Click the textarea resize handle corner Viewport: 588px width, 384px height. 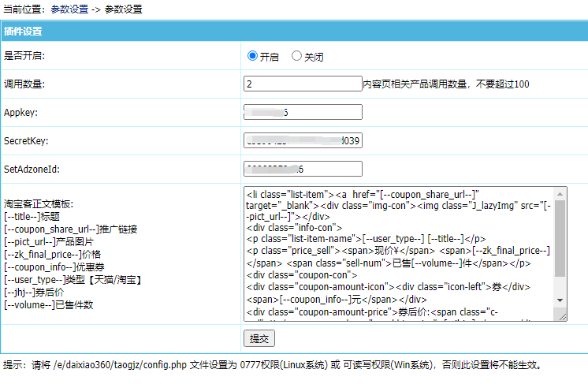click(x=562, y=317)
